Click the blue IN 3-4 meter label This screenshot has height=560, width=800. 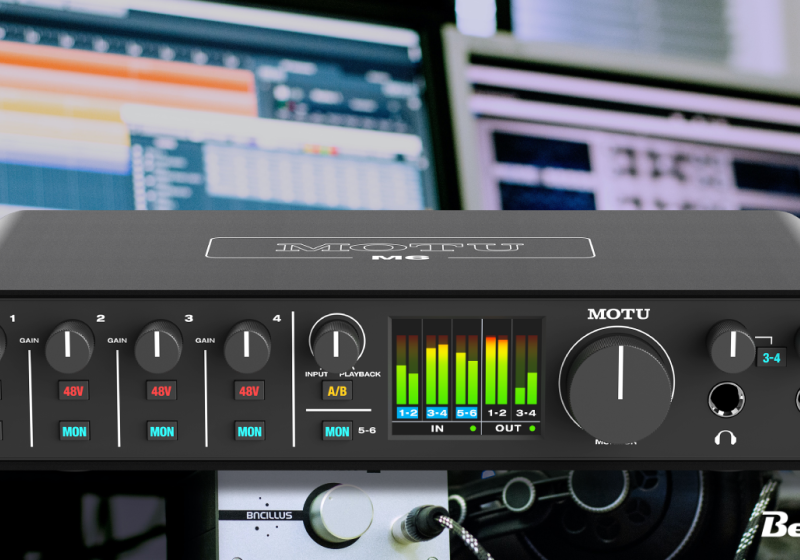point(437,413)
